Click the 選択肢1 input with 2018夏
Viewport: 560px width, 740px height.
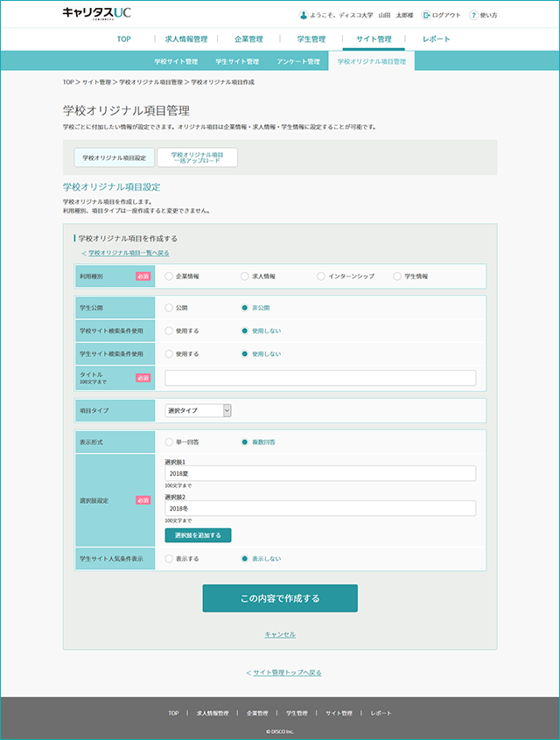[x=320, y=473]
